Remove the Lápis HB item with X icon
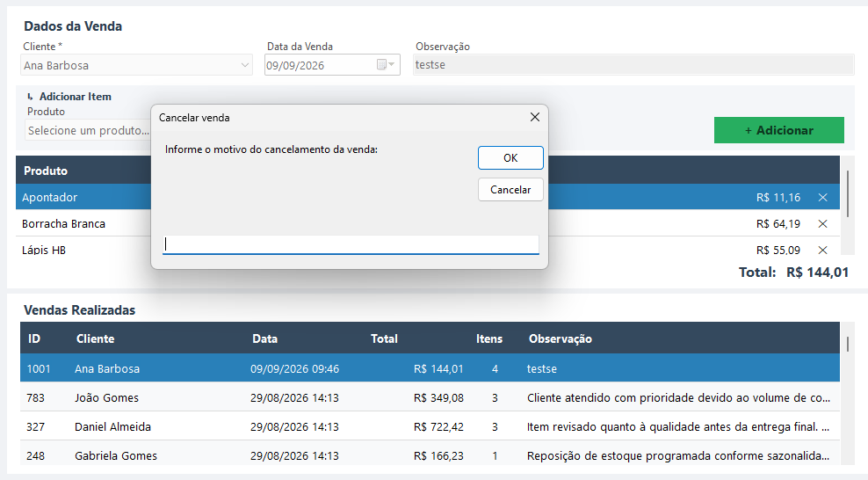The height and width of the screenshot is (480, 868). [822, 250]
